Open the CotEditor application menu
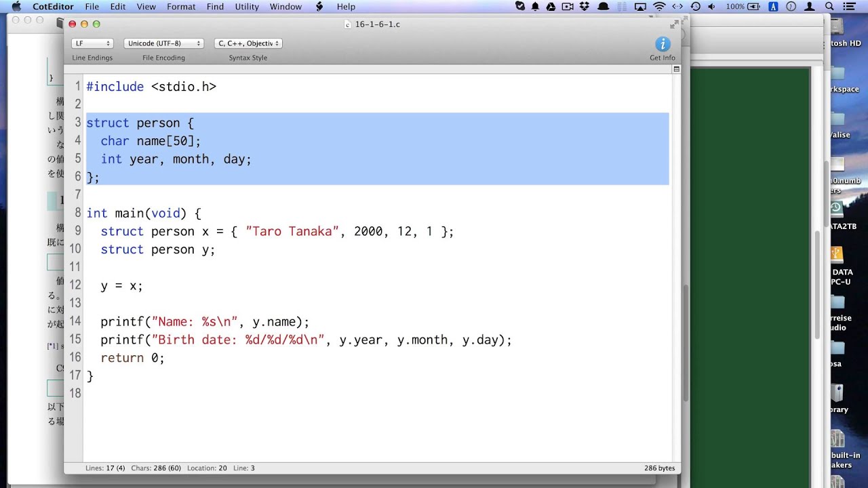The image size is (868, 488). pos(53,6)
